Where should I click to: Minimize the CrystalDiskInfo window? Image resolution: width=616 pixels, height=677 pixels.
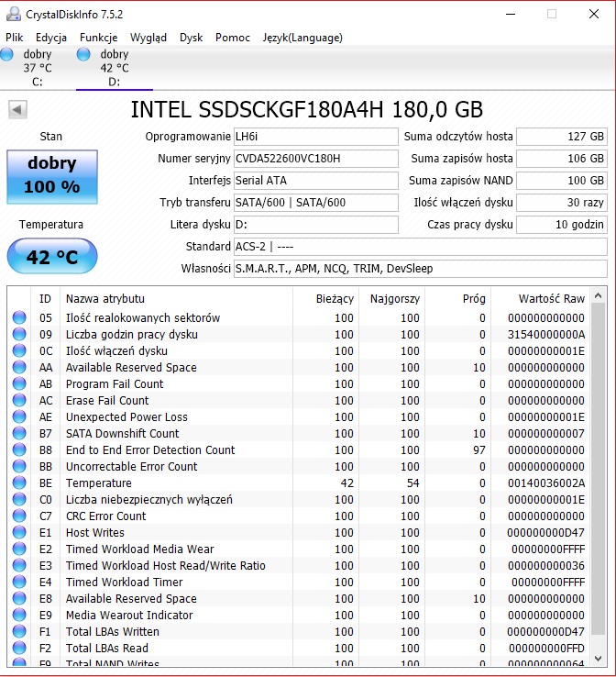511,15
